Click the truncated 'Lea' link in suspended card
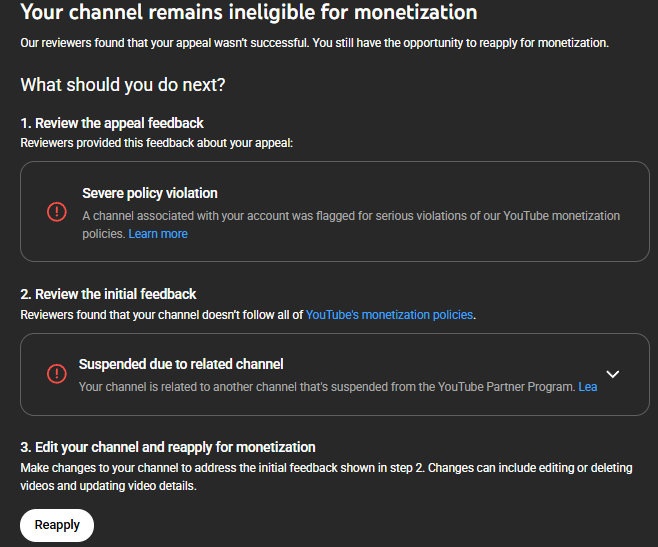The width and height of the screenshot is (658, 547). 588,387
